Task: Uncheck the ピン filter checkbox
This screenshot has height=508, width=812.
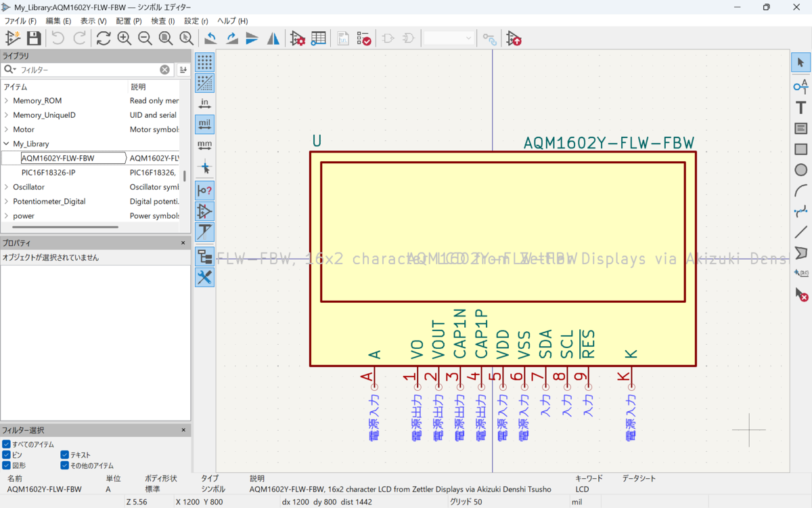Action: 6,455
